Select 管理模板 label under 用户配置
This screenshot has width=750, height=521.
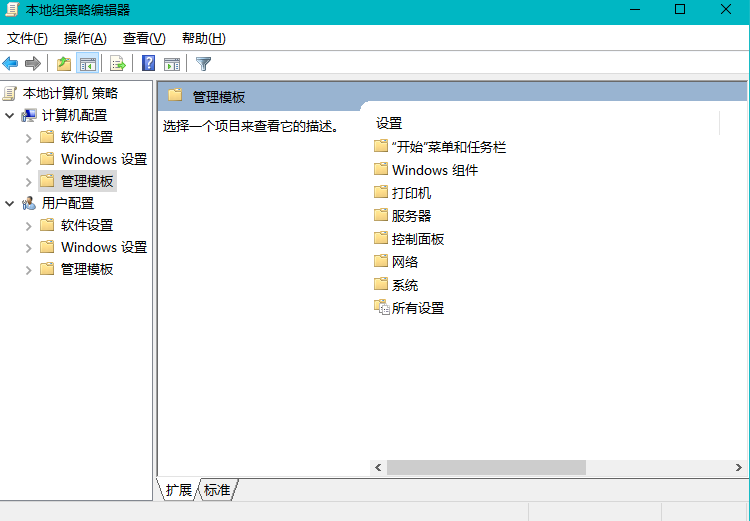pyautogui.click(x=87, y=269)
